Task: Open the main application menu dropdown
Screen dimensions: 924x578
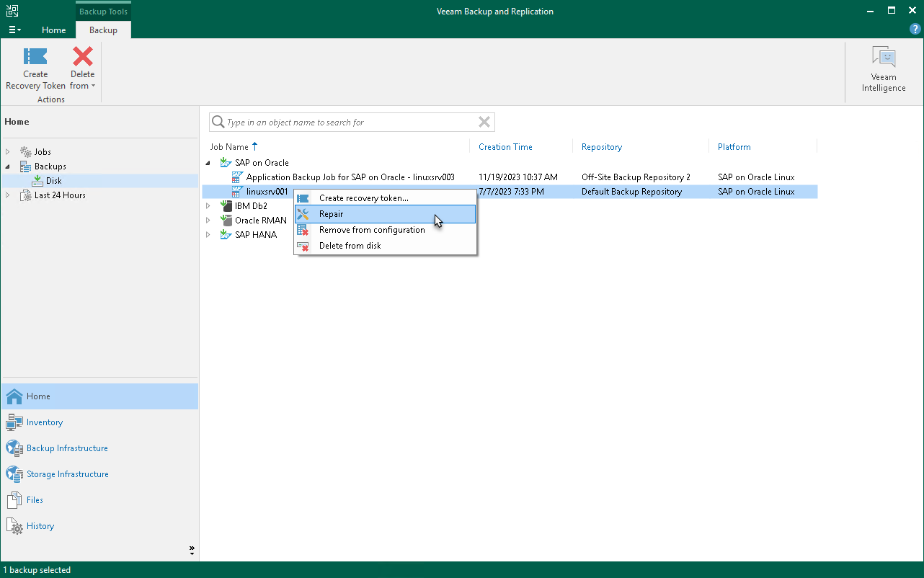Action: [x=14, y=30]
